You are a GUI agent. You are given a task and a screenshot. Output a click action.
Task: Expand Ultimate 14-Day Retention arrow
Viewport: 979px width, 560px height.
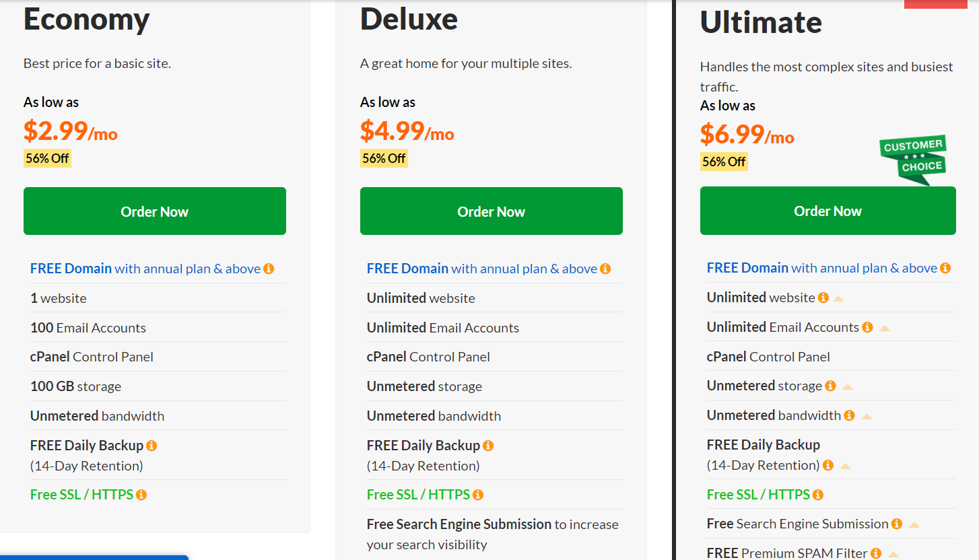846,466
